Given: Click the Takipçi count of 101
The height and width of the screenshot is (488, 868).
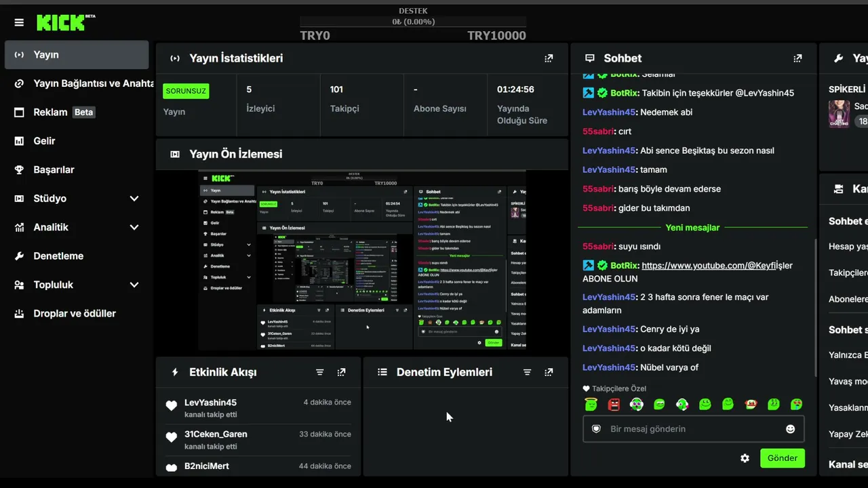Looking at the screenshot, I should [x=336, y=89].
